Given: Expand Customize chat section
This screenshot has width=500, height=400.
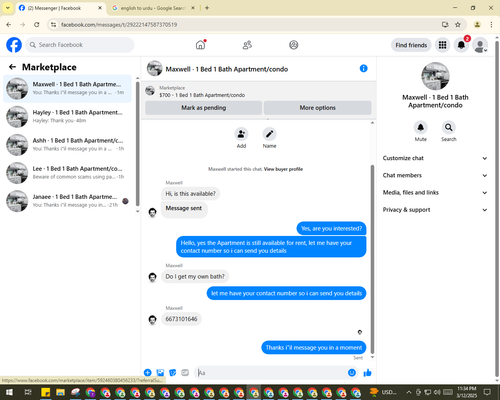Looking at the screenshot, I should 435,158.
